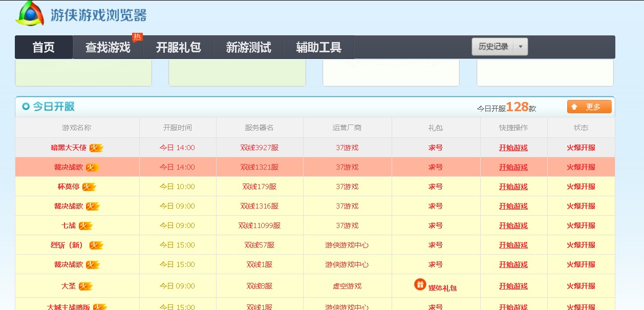Click the fire icon beside 大圣
644x310 pixels.
coord(85,286)
